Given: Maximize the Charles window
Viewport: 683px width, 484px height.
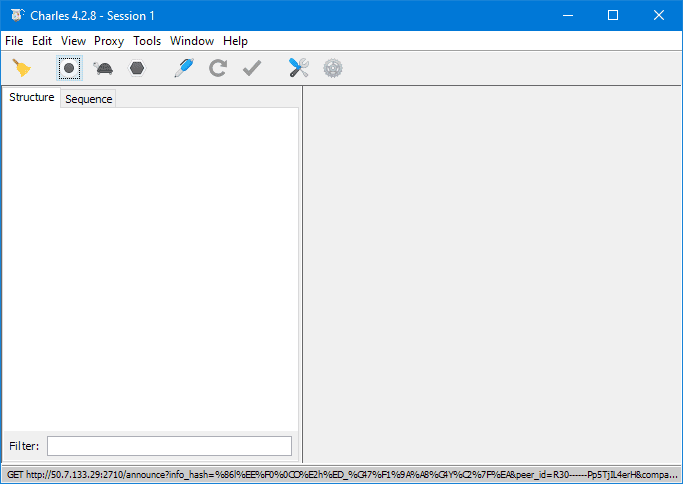Looking at the screenshot, I should click(x=613, y=15).
